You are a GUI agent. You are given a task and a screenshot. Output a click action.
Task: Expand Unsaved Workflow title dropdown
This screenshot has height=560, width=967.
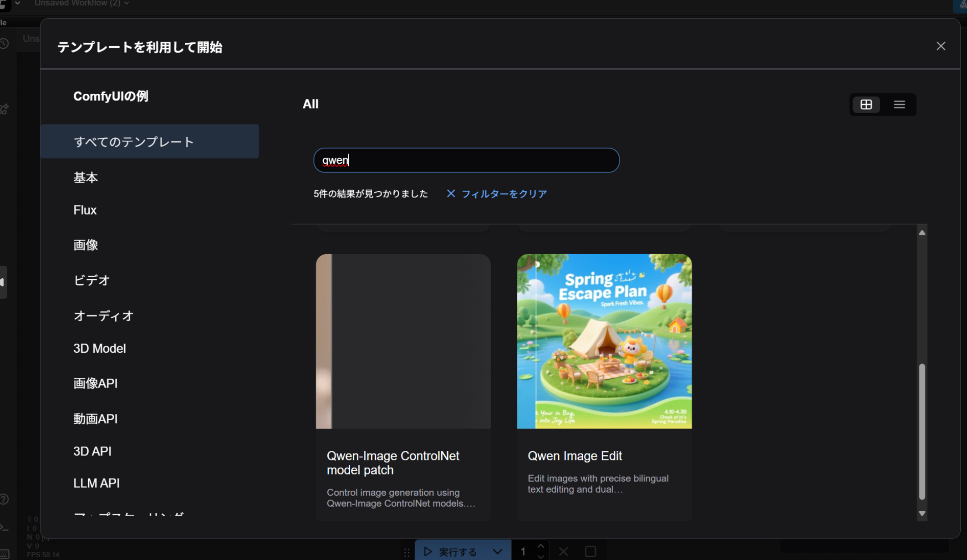coord(127,4)
